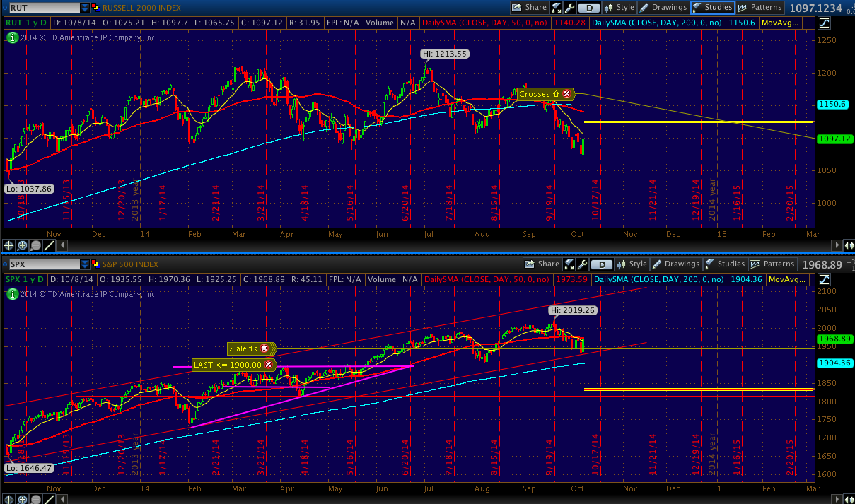Expand the RUT symbol dropdown arrow
Image resolution: width=855 pixels, height=504 pixels.
pos(85,8)
